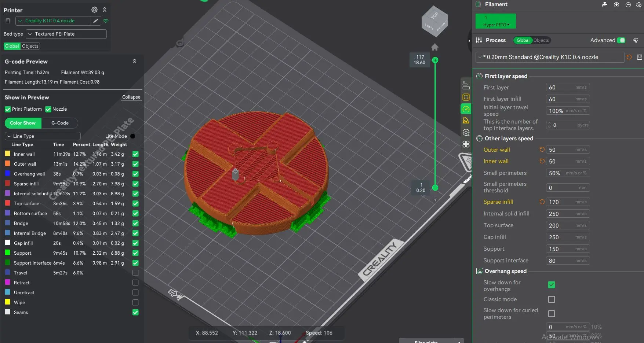Click the Support bright green color swatch
The height and width of the screenshot is (343, 644).
point(7,253)
